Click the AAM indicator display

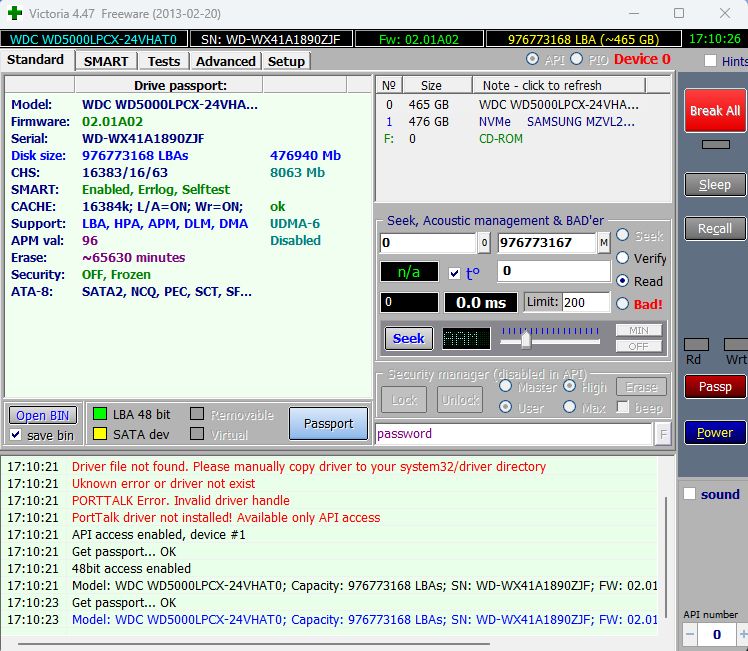466,339
